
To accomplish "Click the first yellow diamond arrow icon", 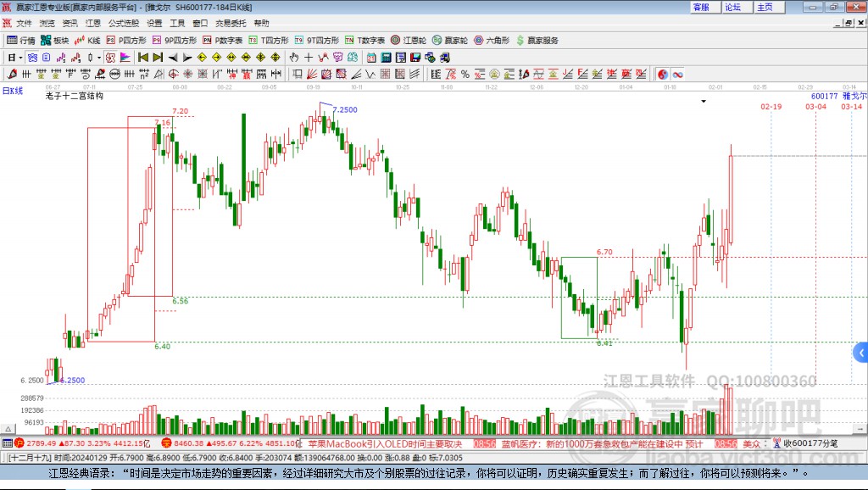I will pyautogui.click(x=202, y=58).
